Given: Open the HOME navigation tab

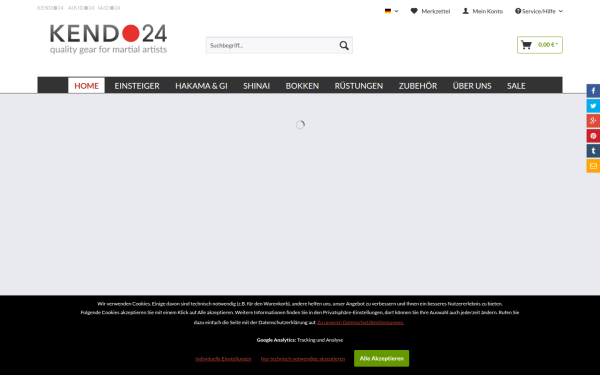Looking at the screenshot, I should pyautogui.click(x=86, y=86).
